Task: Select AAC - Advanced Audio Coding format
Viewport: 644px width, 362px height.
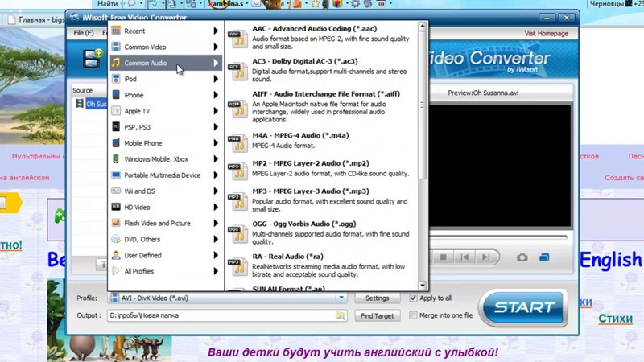Action: (x=320, y=37)
